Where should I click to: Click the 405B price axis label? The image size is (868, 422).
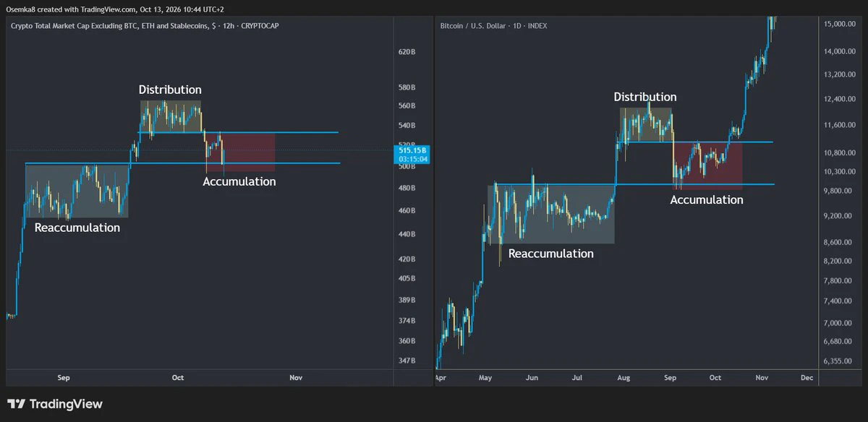pyautogui.click(x=407, y=278)
